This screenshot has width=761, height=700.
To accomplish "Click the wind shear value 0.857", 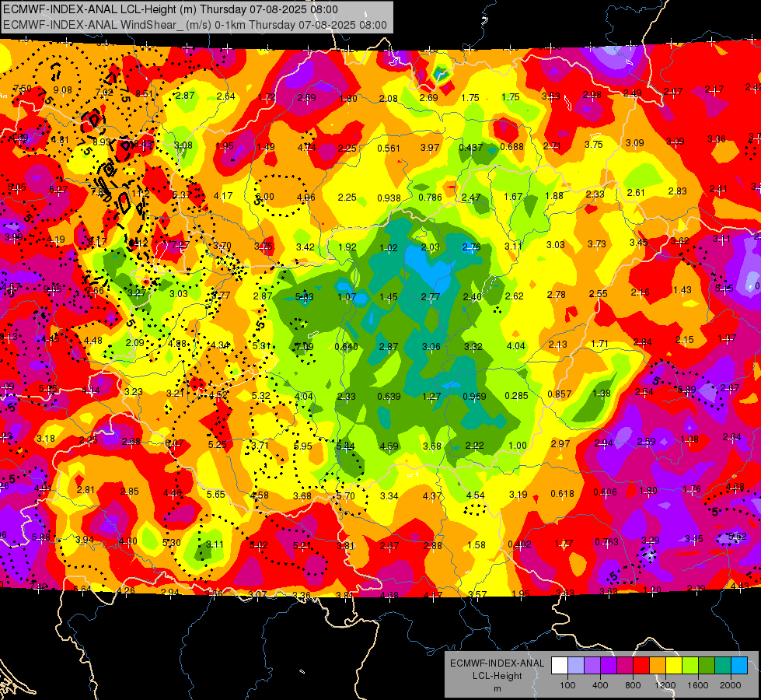I will point(559,394).
